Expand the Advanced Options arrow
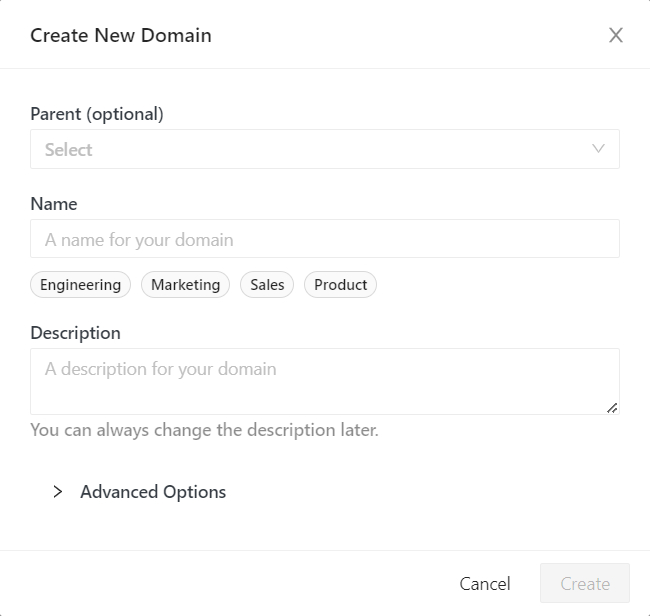The image size is (650, 616). 58,492
